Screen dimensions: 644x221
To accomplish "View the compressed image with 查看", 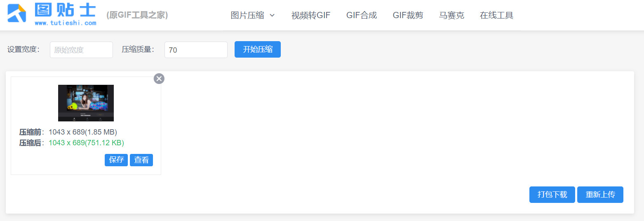I will coord(141,160).
